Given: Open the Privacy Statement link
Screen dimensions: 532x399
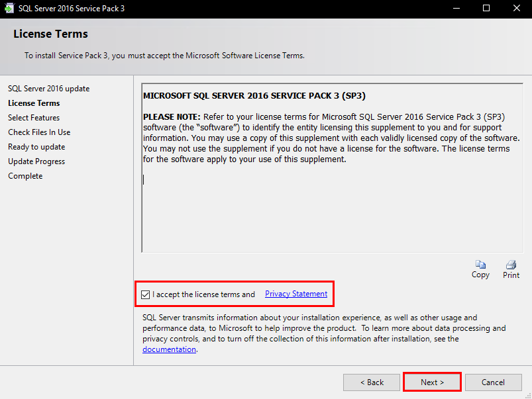Looking at the screenshot, I should [296, 294].
